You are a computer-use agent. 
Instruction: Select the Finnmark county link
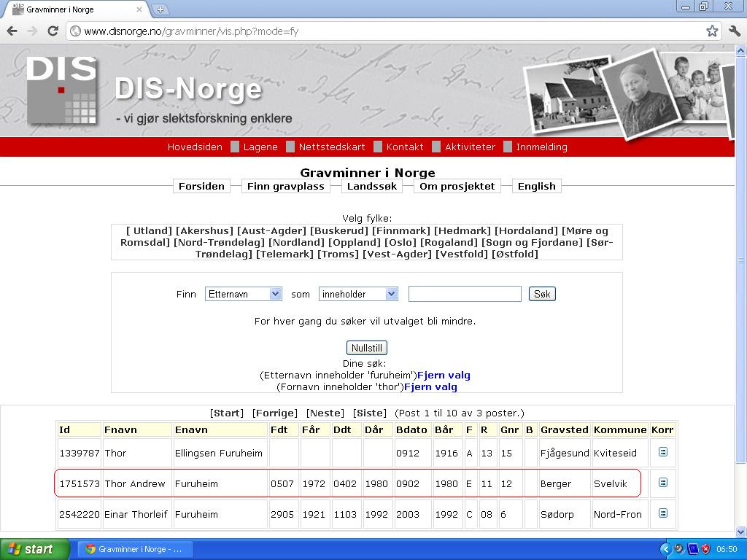click(x=401, y=231)
